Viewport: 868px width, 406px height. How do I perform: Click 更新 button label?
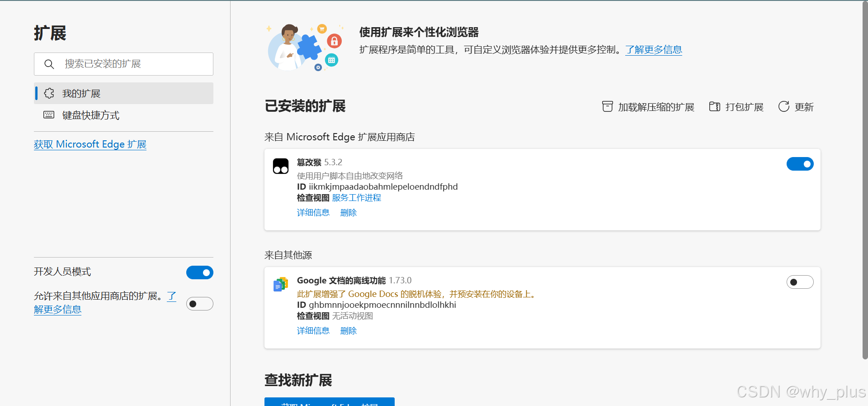804,107
